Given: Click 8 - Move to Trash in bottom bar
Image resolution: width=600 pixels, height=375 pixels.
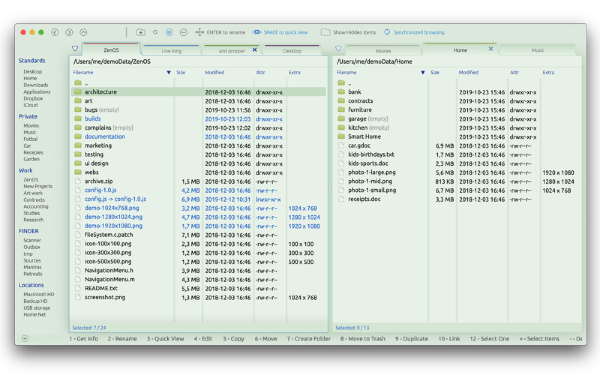Looking at the screenshot, I should click(363, 339).
